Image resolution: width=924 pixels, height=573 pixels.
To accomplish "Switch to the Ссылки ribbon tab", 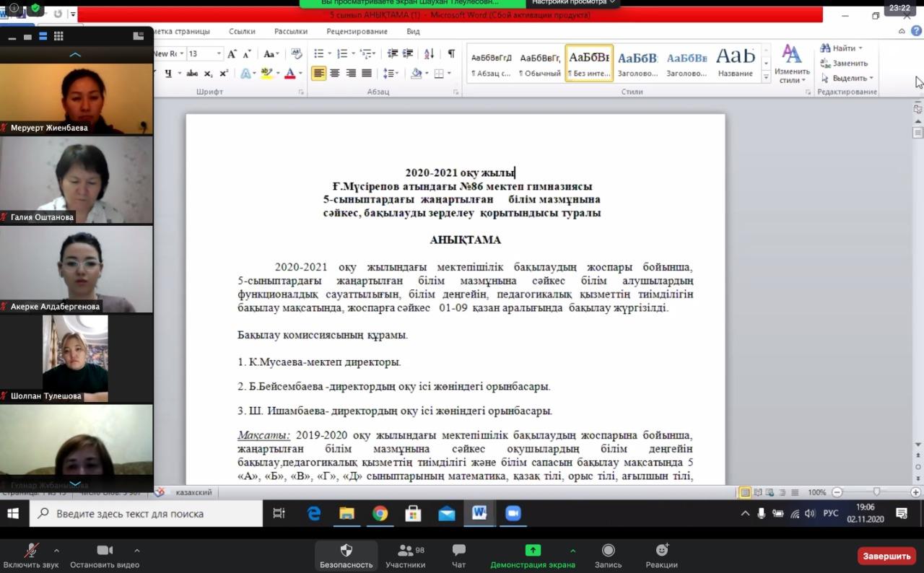I will 242,32.
